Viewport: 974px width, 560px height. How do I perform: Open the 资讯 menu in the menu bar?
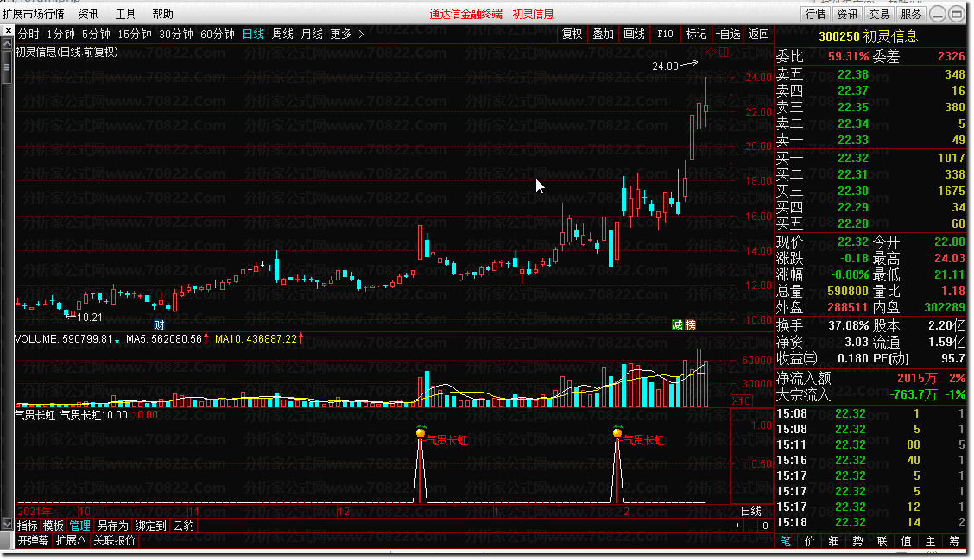click(88, 14)
